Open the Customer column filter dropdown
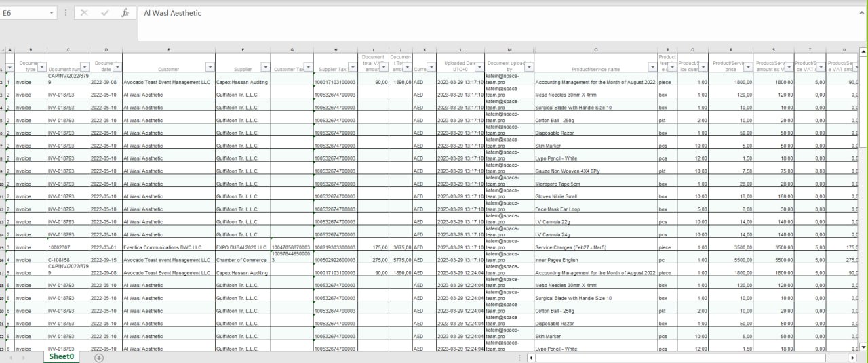 click(210, 67)
